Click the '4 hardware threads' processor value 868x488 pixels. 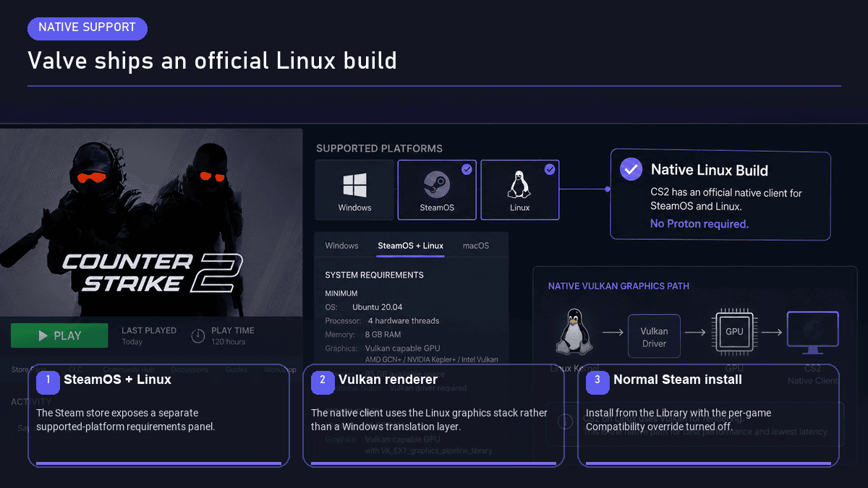pos(404,321)
